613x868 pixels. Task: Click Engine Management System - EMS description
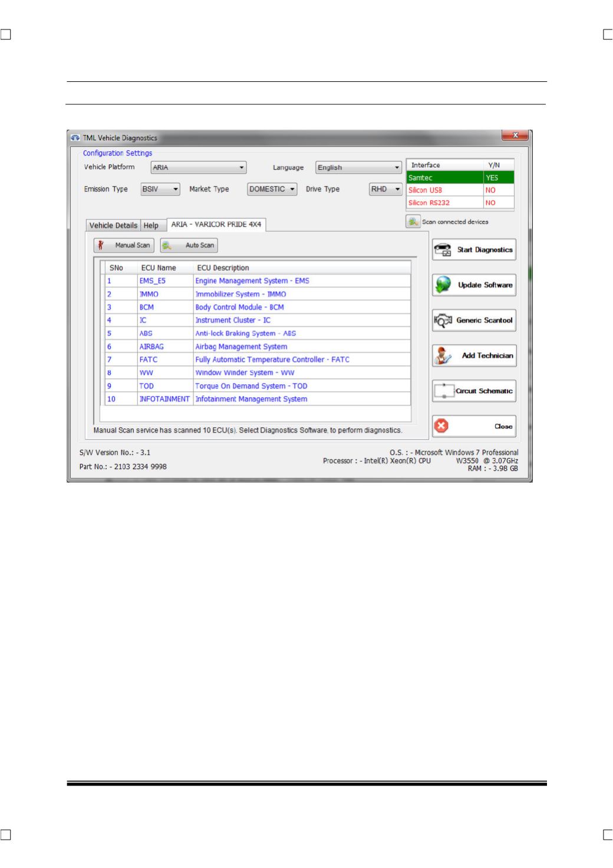[x=252, y=281]
